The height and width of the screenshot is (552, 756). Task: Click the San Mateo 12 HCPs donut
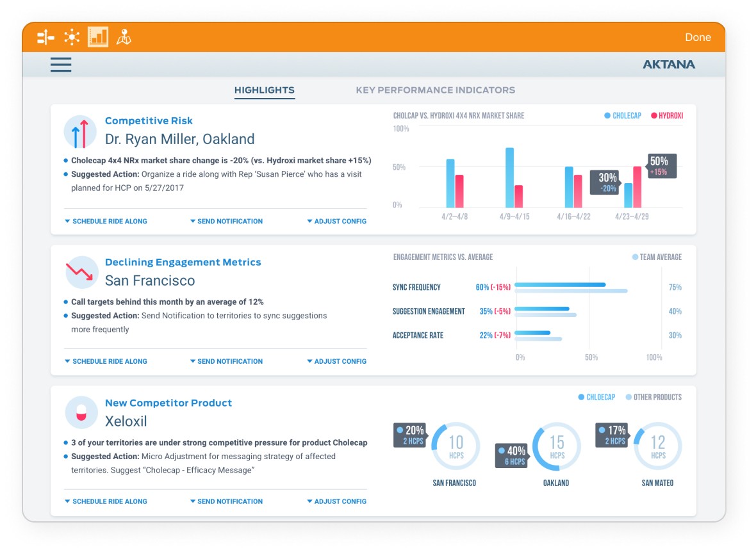657,446
